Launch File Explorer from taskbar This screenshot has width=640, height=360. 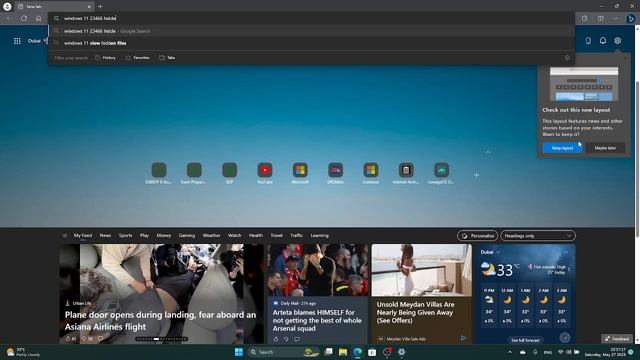point(343,352)
